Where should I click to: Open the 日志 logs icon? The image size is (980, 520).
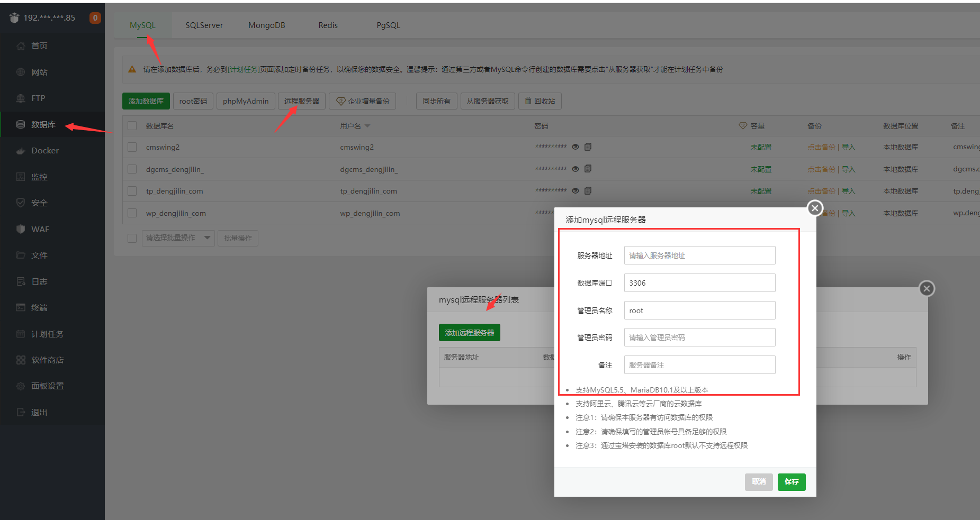click(x=21, y=281)
